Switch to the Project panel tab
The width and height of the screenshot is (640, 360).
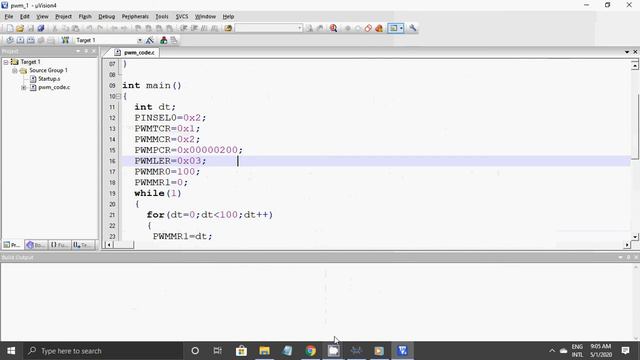[12, 245]
